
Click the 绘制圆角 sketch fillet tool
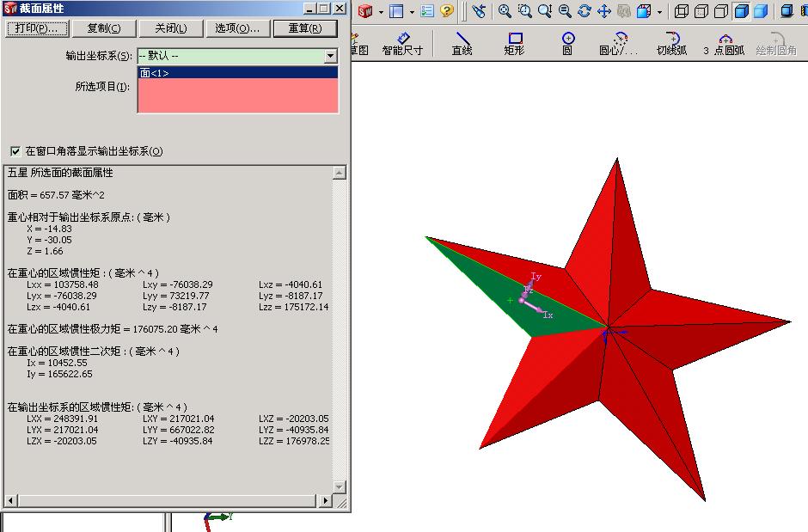776,44
